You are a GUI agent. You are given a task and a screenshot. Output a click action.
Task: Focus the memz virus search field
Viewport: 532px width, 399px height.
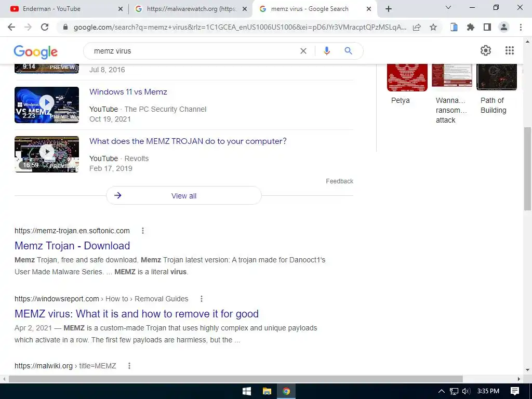pyautogui.click(x=193, y=51)
